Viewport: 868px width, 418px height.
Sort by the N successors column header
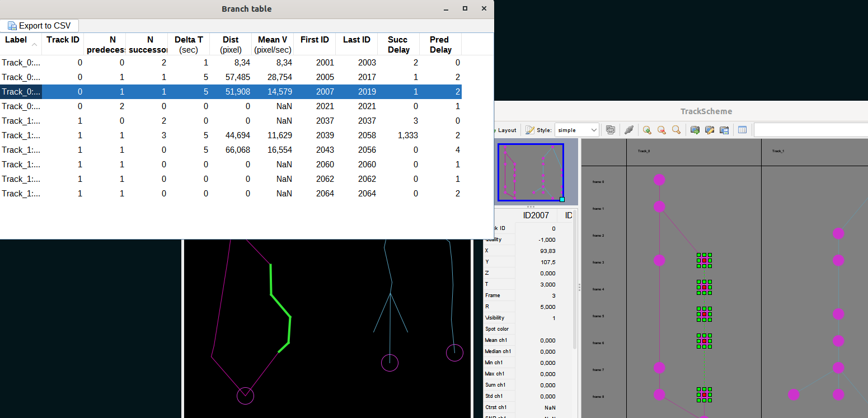tap(147, 44)
